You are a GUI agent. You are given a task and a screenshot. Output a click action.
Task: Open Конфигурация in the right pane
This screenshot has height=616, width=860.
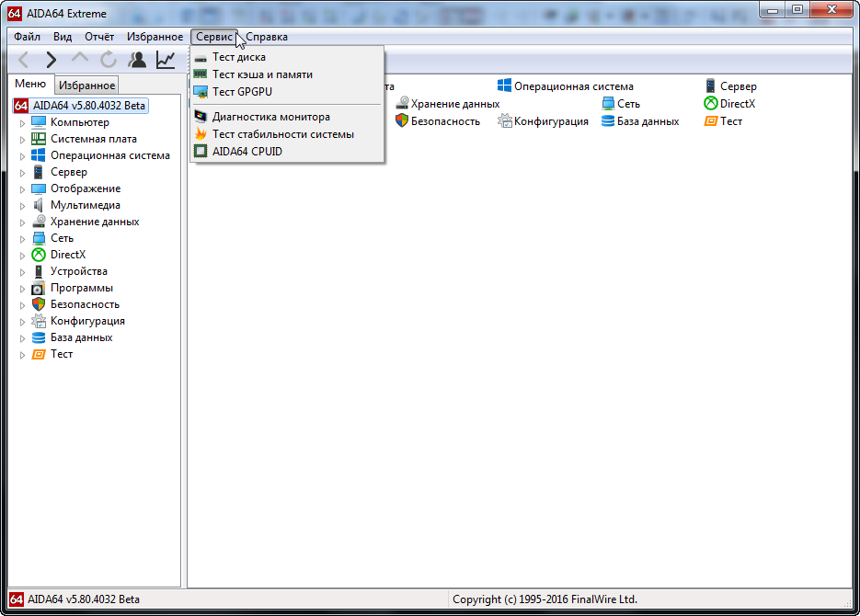[x=543, y=121]
